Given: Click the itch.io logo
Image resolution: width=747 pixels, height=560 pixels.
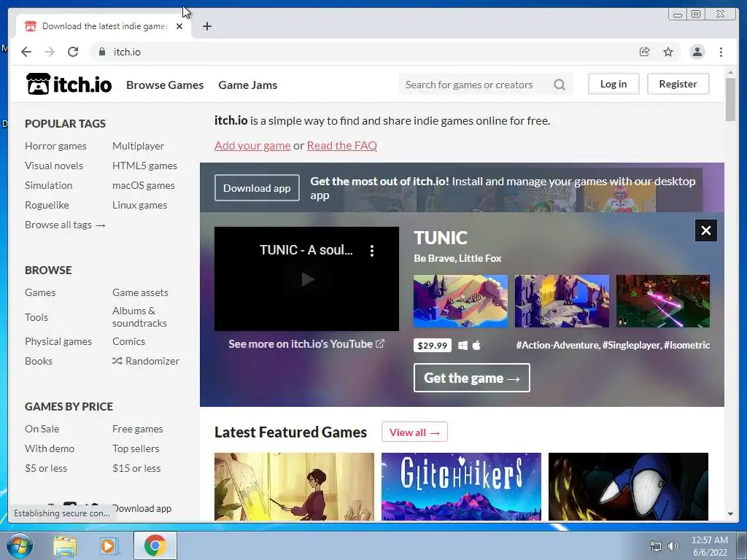Looking at the screenshot, I should point(69,85).
